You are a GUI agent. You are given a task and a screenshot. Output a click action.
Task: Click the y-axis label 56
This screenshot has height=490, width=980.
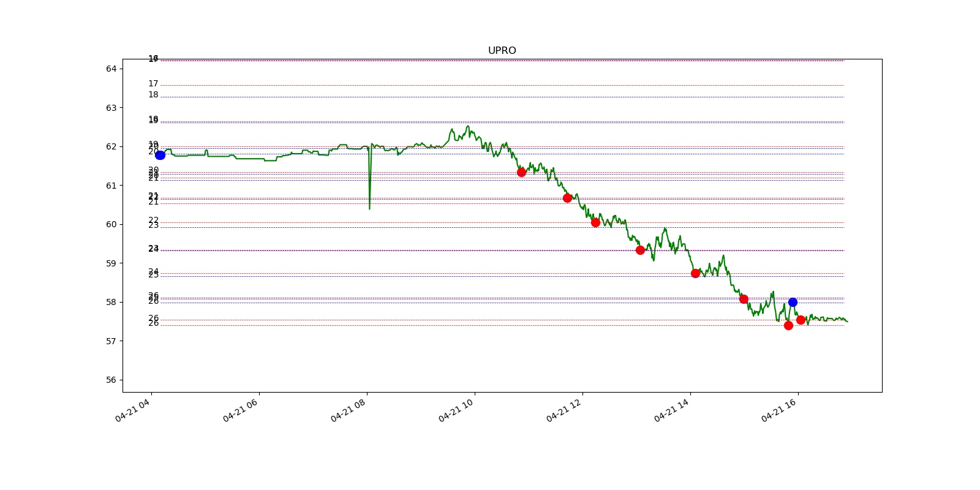coord(111,380)
